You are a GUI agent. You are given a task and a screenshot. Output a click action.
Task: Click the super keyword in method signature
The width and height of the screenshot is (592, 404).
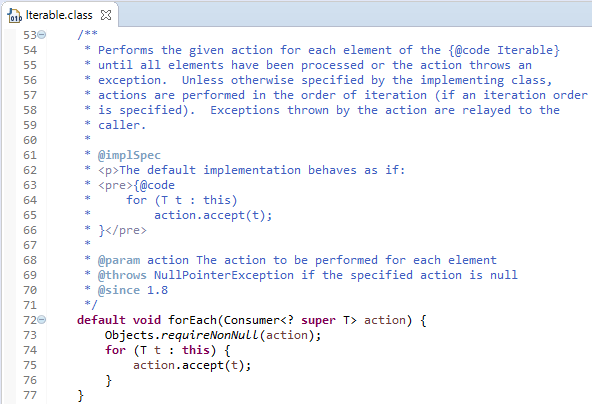318,320
